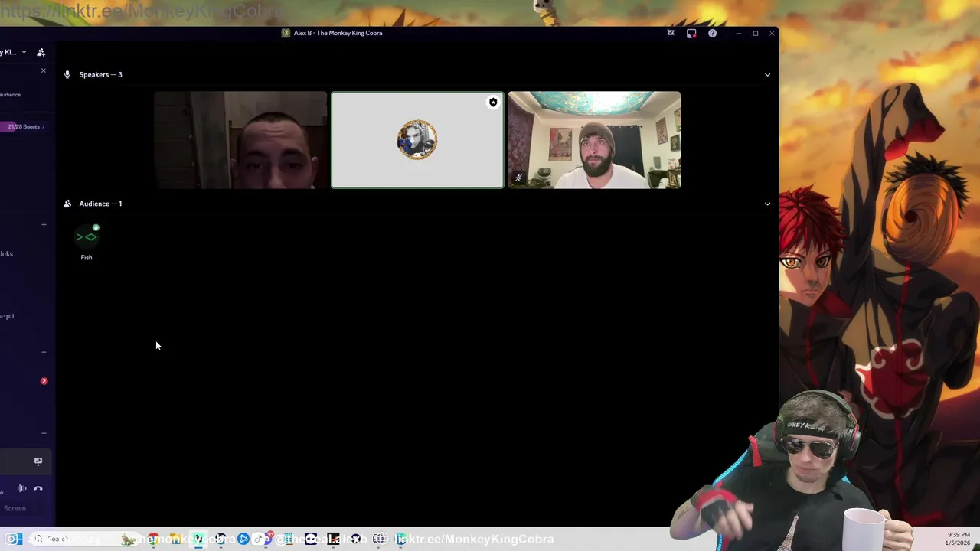
Task: Collapse the Speakers — 3 section
Action: pyautogui.click(x=767, y=74)
